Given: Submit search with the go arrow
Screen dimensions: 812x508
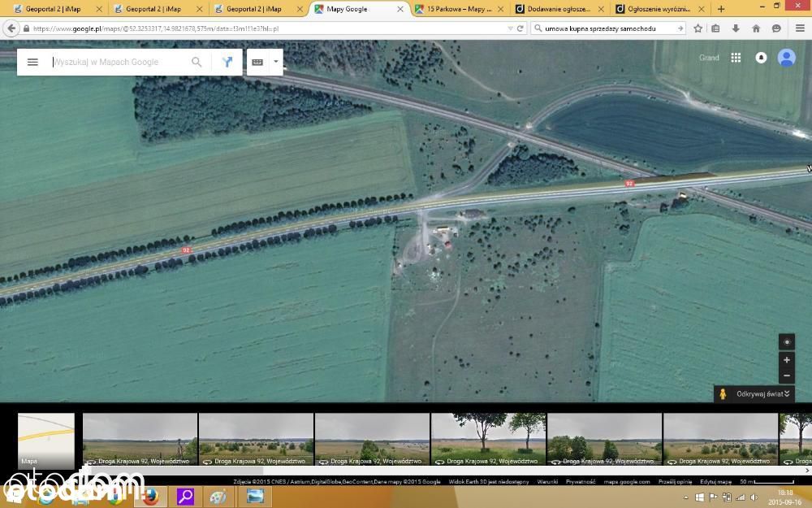Looking at the screenshot, I should (680, 28).
